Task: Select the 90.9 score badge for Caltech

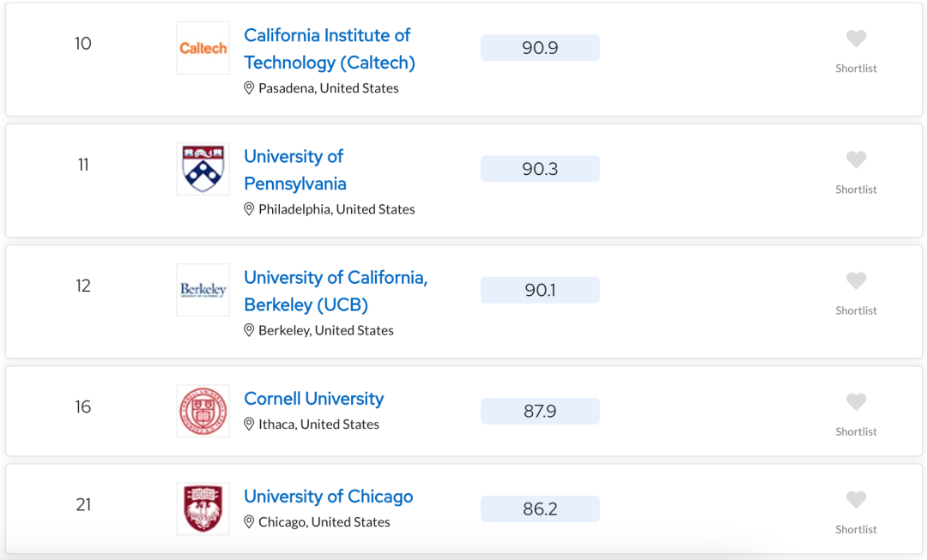Action: click(540, 48)
